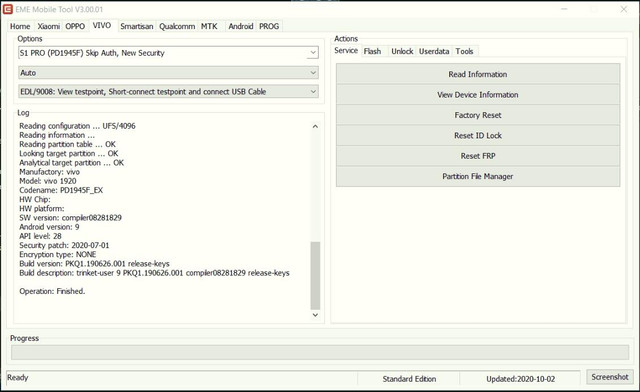
Task: Click the log scrollbar down arrow
Action: tap(315, 315)
